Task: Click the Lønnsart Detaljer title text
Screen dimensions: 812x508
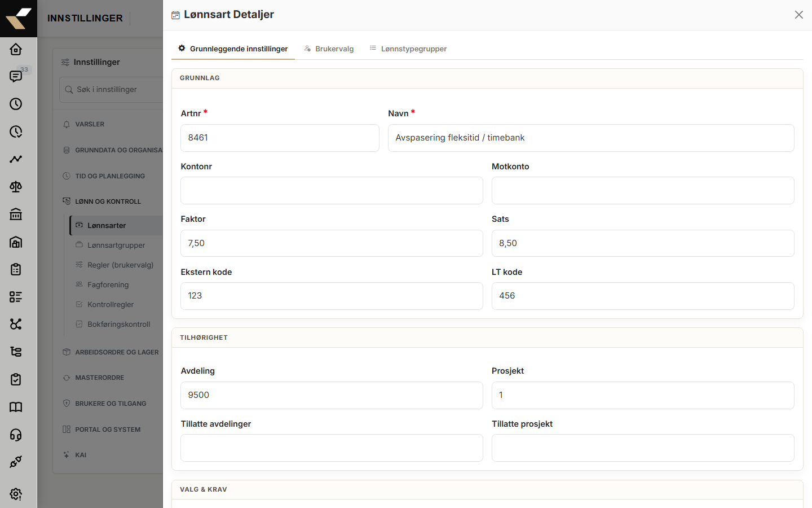Action: [x=229, y=15]
